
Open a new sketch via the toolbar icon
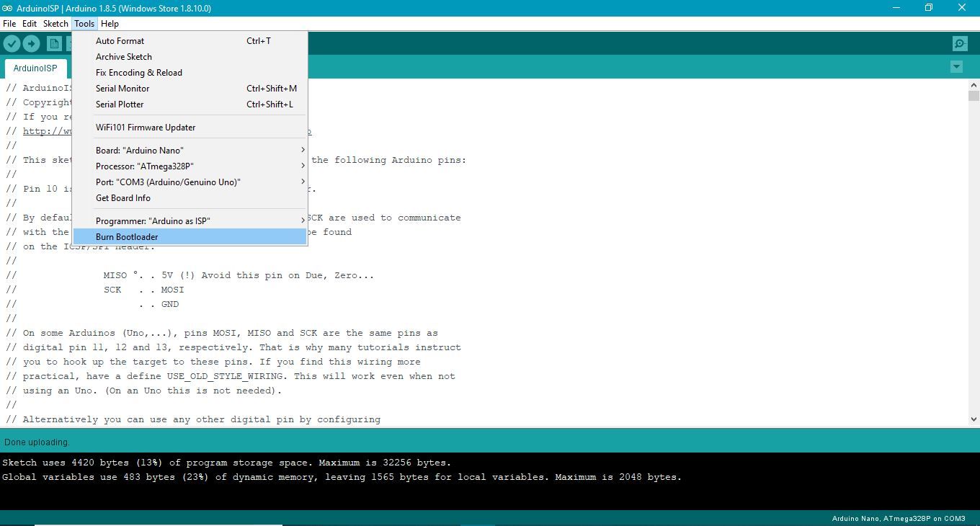54,43
